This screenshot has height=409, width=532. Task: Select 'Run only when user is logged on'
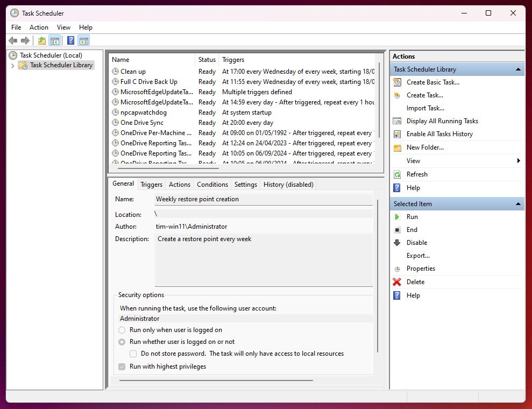point(122,330)
